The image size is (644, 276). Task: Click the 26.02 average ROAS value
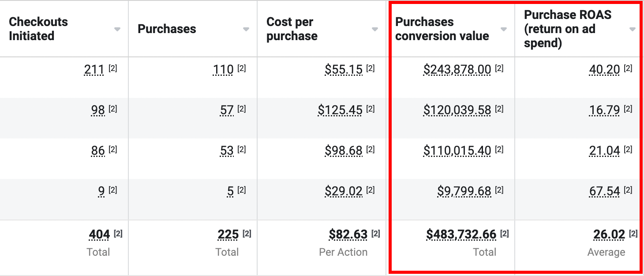click(609, 235)
